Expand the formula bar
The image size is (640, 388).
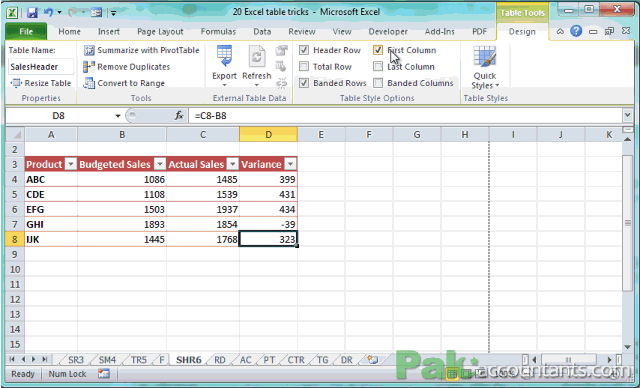[627, 116]
